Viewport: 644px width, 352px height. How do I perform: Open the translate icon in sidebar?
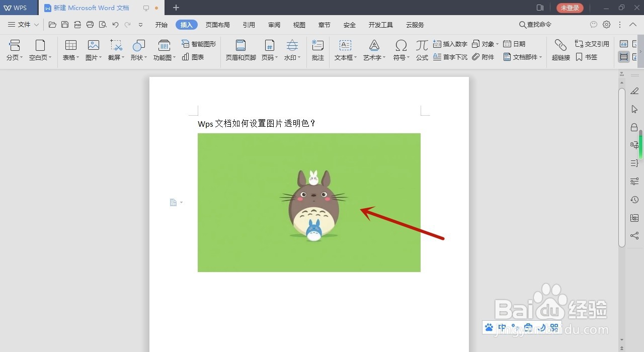click(634, 145)
